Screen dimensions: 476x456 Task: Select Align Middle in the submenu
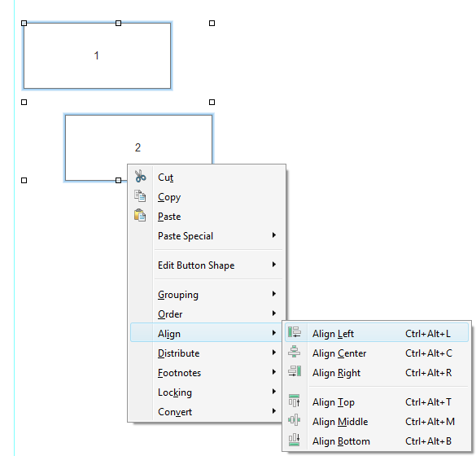[x=377, y=421]
